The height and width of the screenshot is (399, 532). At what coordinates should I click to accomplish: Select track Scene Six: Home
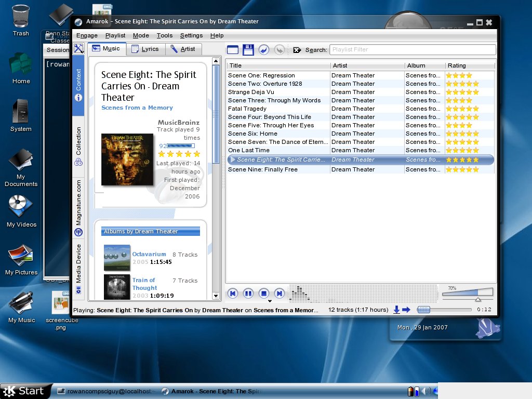[252, 134]
